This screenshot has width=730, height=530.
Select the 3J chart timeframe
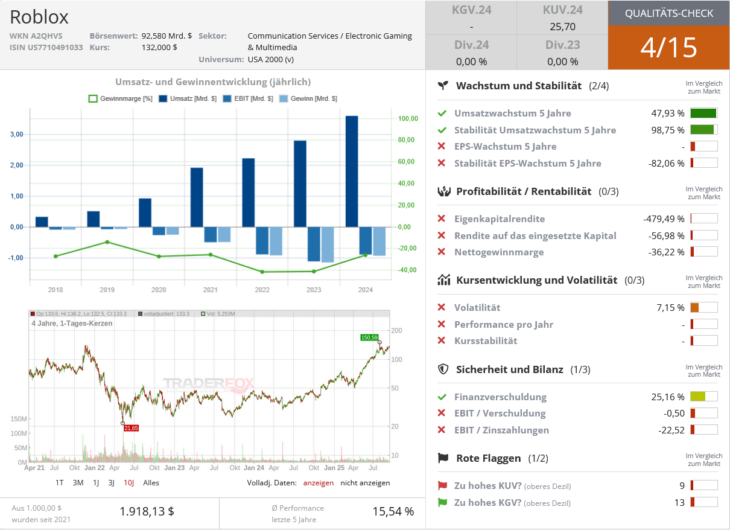click(x=111, y=483)
